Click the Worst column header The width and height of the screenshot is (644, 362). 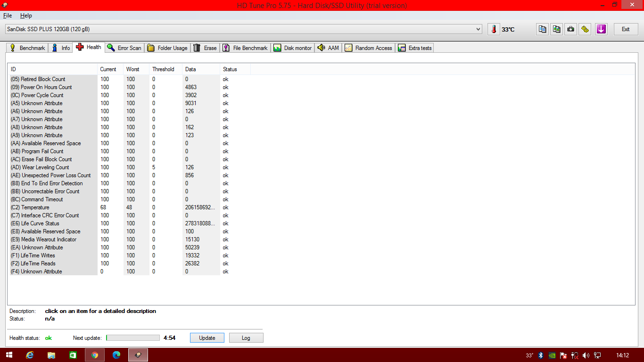pyautogui.click(x=136, y=69)
